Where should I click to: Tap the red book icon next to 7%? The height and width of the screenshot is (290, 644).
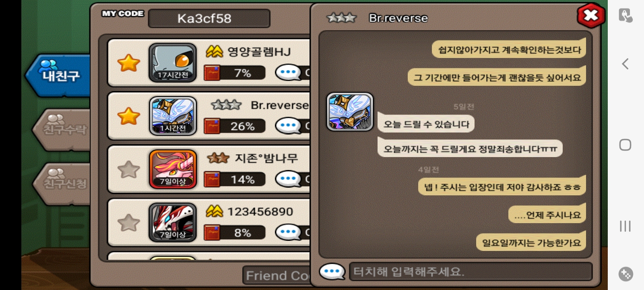tap(212, 73)
